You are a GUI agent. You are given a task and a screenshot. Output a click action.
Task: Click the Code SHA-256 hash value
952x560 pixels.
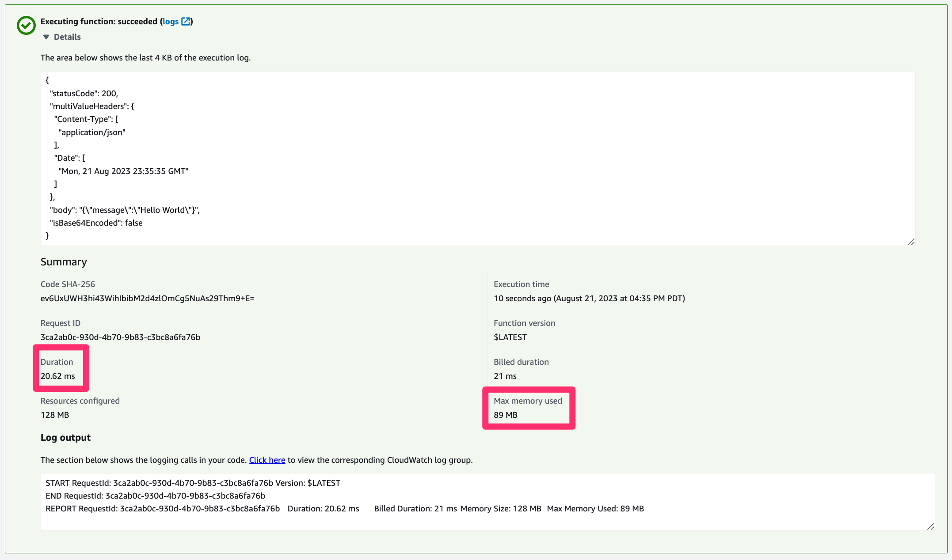click(x=148, y=298)
